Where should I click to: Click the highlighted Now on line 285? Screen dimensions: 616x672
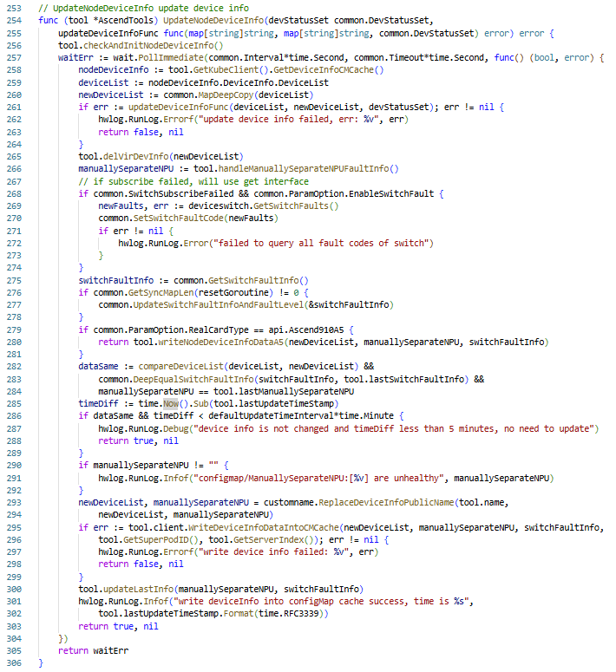[x=171, y=404]
